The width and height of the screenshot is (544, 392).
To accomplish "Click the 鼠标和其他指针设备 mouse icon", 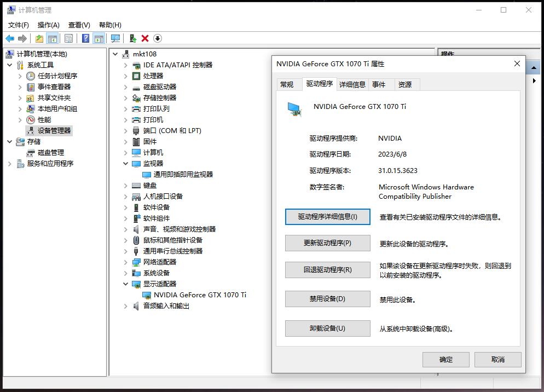I will [136, 240].
